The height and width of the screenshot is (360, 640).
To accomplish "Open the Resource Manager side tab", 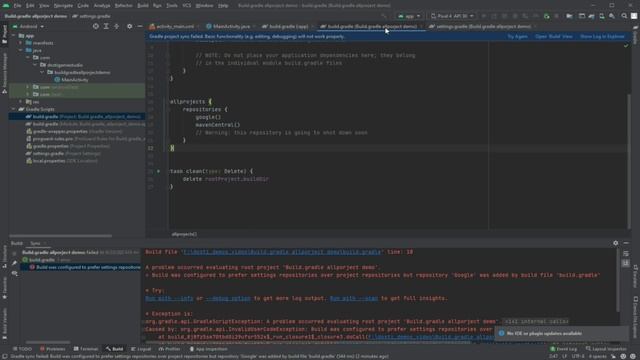I will pos(4,73).
